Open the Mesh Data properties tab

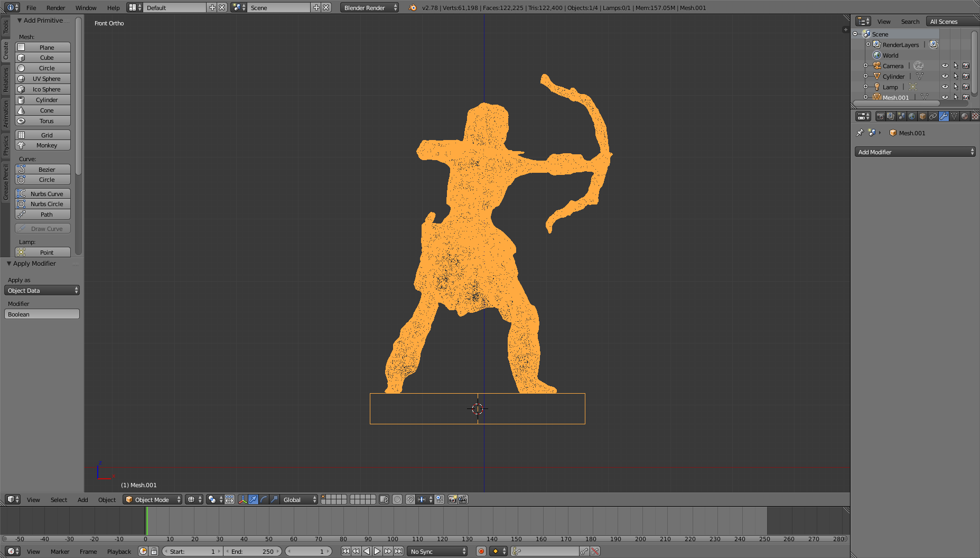point(954,116)
